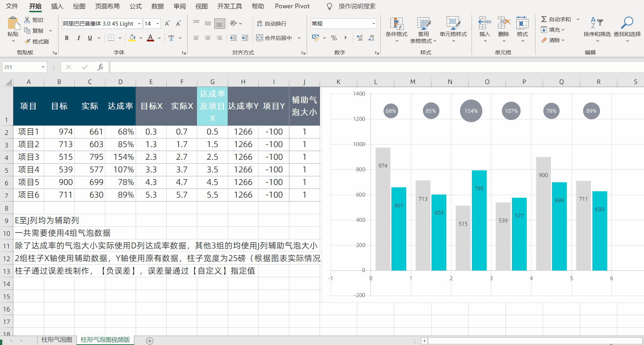Click the Select All corner triangle
The height and width of the screenshot is (345, 644).
click(8, 82)
